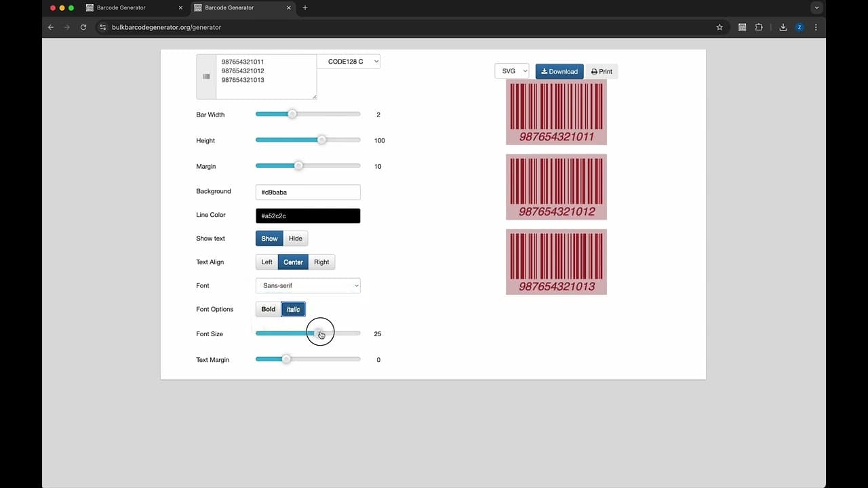
Task: Click the Background color field #d9baba
Action: [308, 192]
